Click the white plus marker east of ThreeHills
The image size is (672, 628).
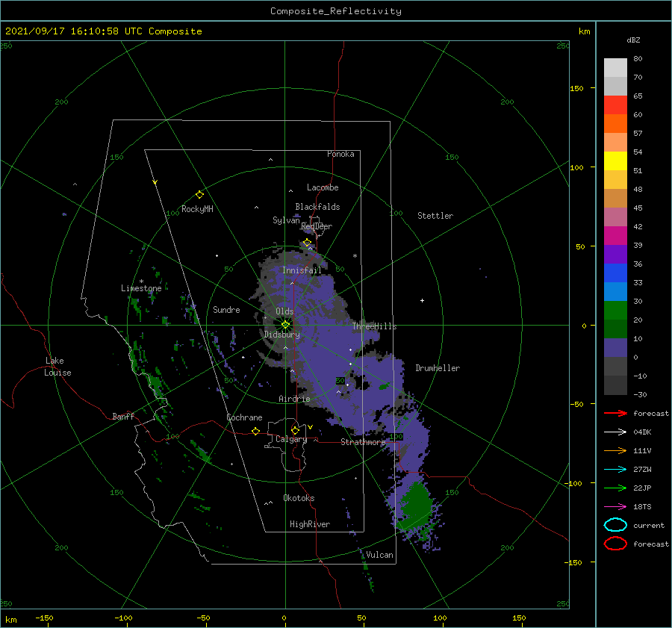point(422,300)
